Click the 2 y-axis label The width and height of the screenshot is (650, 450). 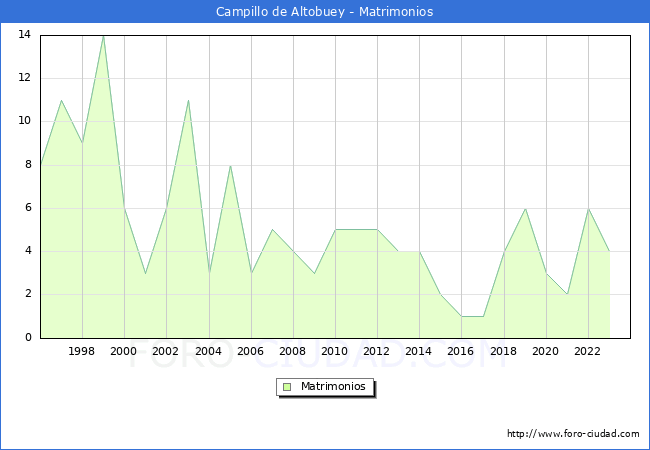pyautogui.click(x=28, y=294)
